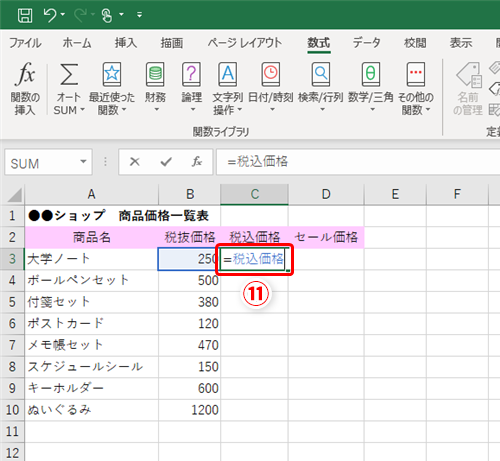Select column B header

pyautogui.click(x=190, y=195)
